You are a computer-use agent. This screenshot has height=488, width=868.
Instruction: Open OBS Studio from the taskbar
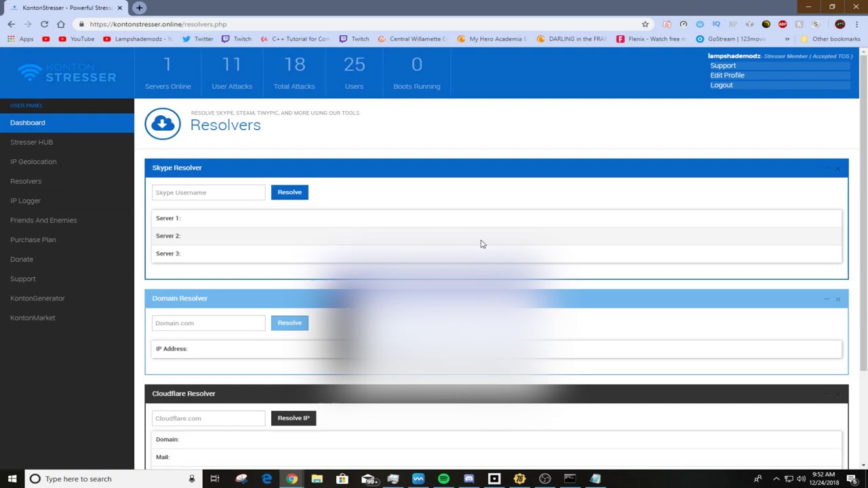(545, 479)
